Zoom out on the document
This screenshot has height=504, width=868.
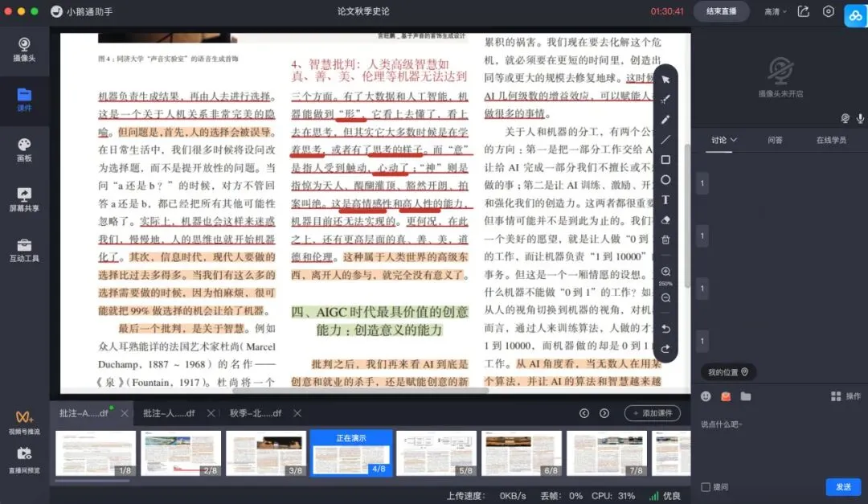[x=666, y=298]
